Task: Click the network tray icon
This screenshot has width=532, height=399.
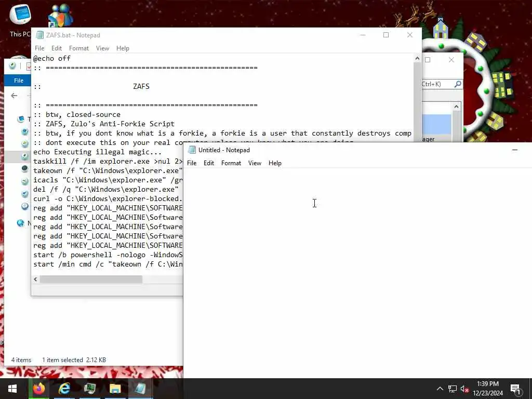Action: 453,389
